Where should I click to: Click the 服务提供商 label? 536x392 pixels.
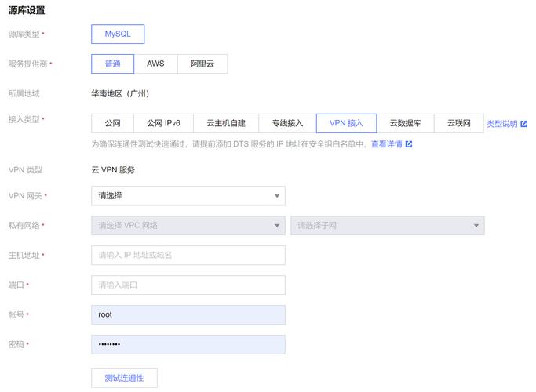(27, 64)
